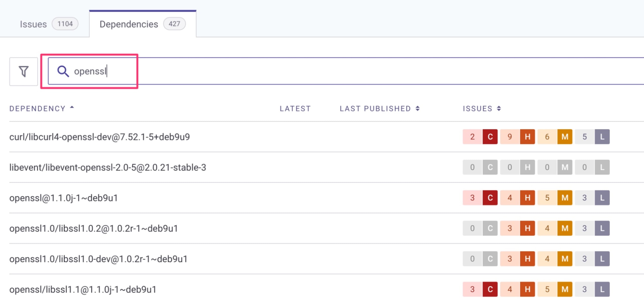Sort by Last Published column

pyautogui.click(x=380, y=109)
